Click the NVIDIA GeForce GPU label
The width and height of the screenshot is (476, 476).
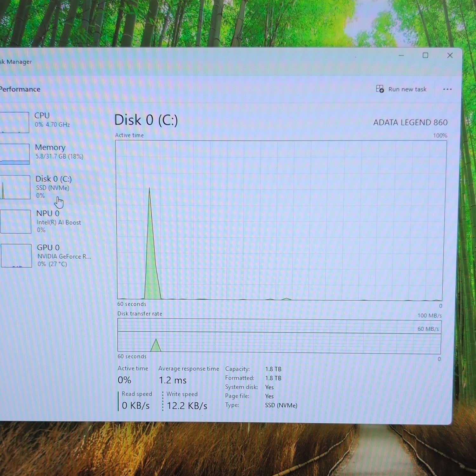coord(64,256)
